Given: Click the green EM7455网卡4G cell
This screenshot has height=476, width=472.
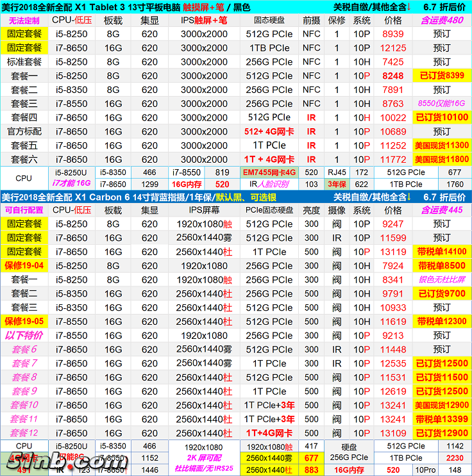Looking at the screenshot, I should [269, 172].
